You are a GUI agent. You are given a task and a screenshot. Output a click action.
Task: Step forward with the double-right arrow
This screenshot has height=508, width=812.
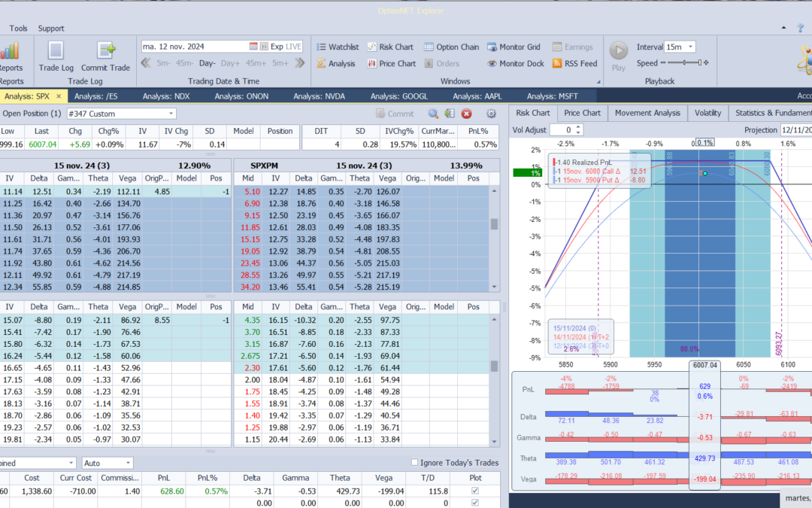click(x=300, y=63)
